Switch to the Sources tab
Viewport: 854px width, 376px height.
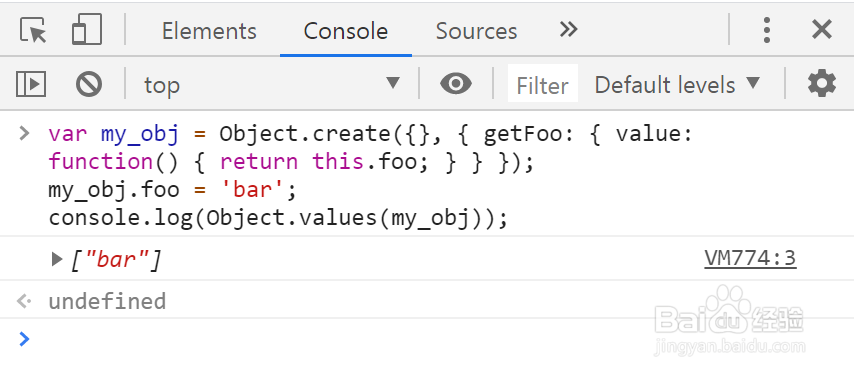click(477, 31)
